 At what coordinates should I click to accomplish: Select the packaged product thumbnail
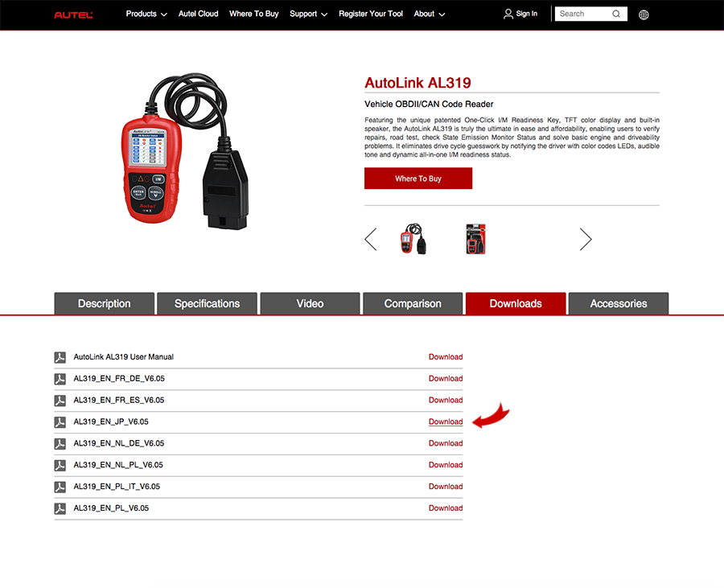475,239
